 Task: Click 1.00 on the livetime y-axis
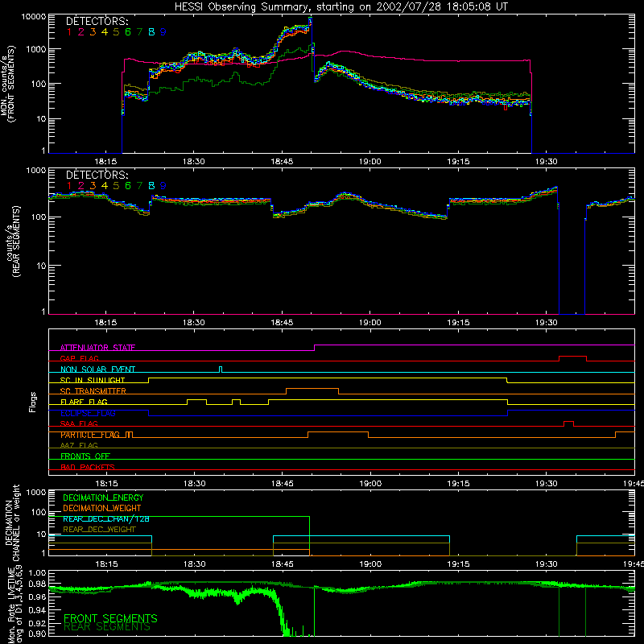[x=37, y=573]
